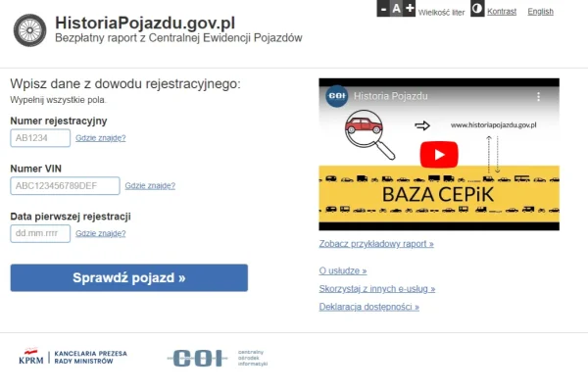Viewport: 588px width, 392px height.
Task: Focus the Numer rejestracyjny input field
Action: (40, 138)
